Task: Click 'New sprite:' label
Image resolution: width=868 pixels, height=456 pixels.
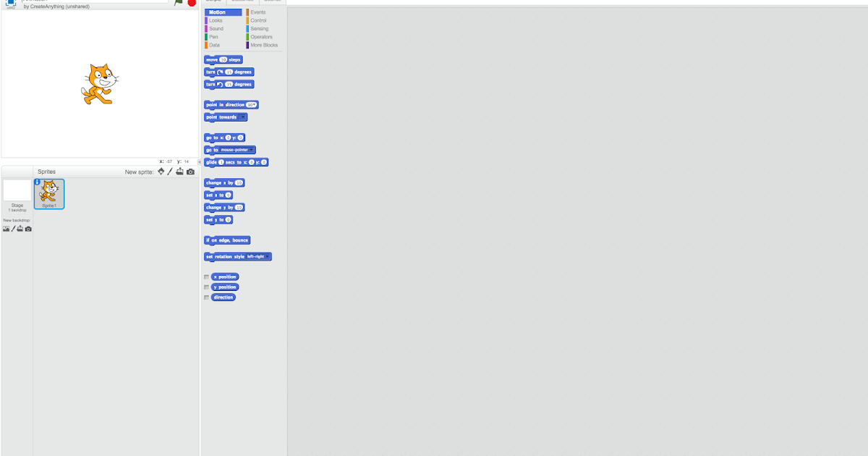Action: 140,172
